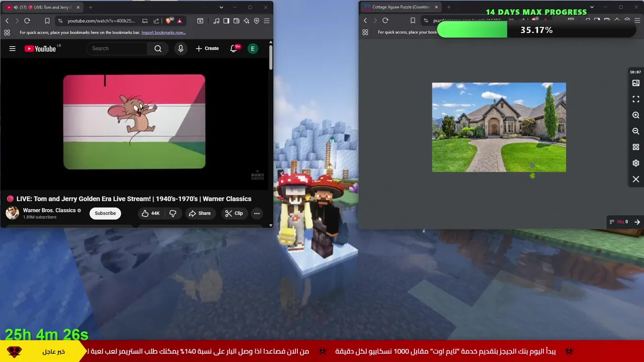Open YouTube notifications bell
Viewport: 644px width, 362px height.
(234, 49)
